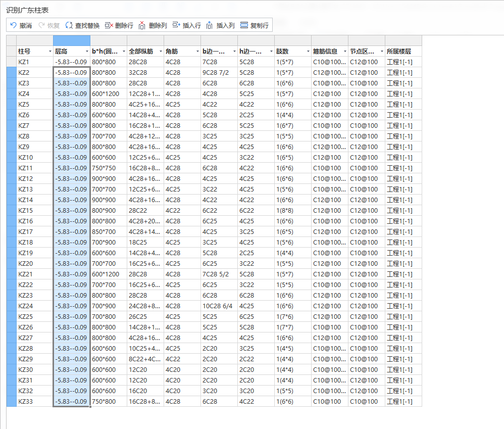Select the KZ24 b-side cell 10C28 6/4
This screenshot has width=504, height=429.
[219, 306]
